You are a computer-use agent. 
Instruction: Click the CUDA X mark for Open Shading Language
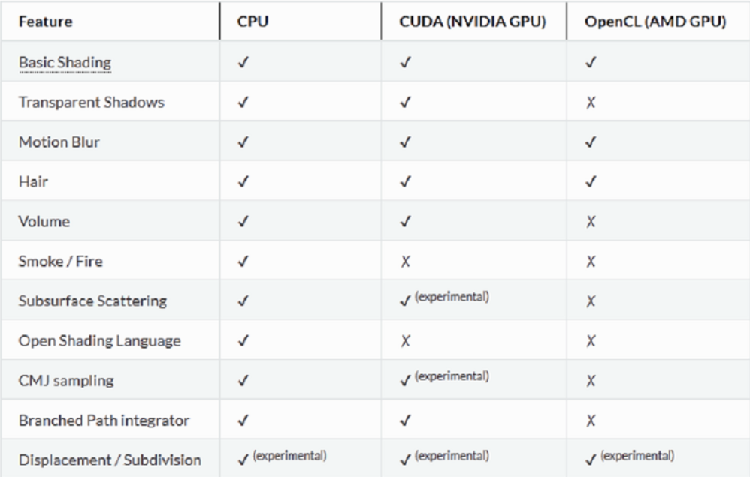click(x=404, y=341)
